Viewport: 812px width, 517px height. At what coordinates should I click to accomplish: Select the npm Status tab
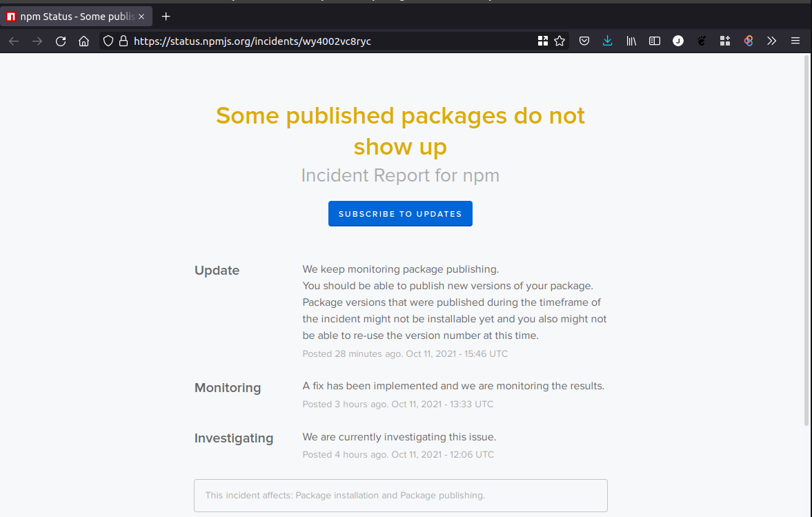(77, 17)
